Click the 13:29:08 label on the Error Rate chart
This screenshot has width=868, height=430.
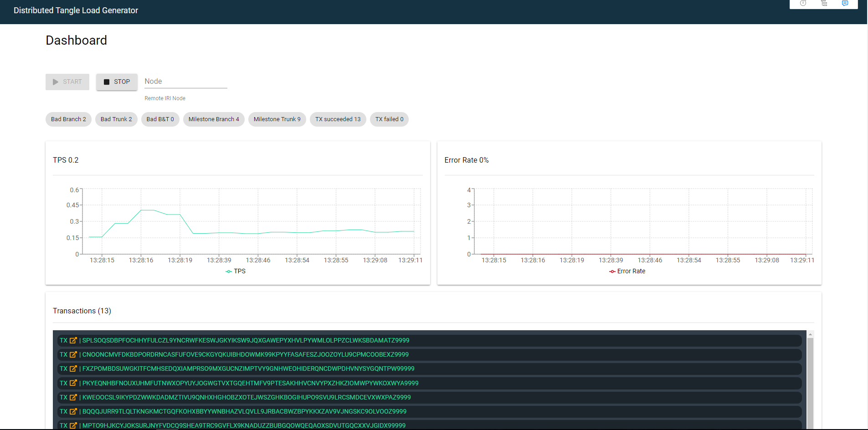click(x=767, y=260)
